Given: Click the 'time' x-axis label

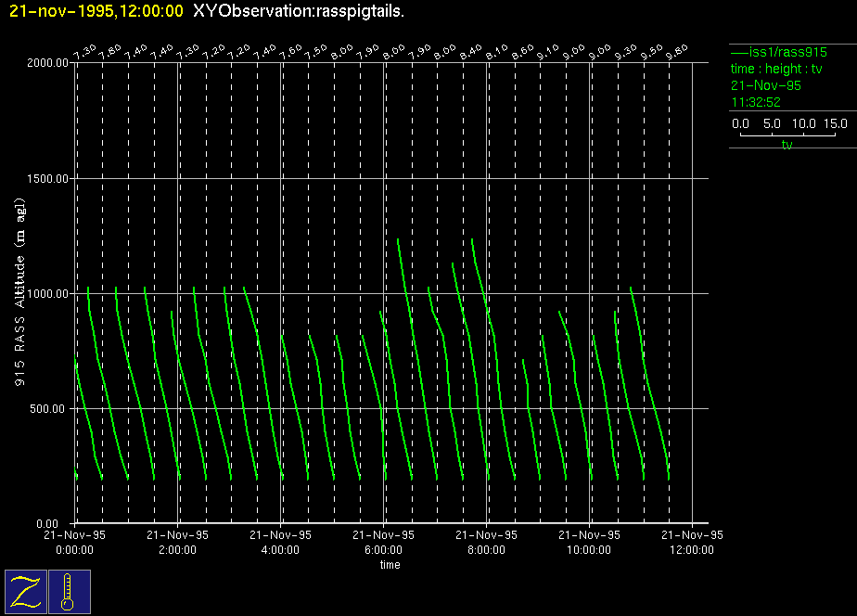Looking at the screenshot, I should click(x=390, y=565).
